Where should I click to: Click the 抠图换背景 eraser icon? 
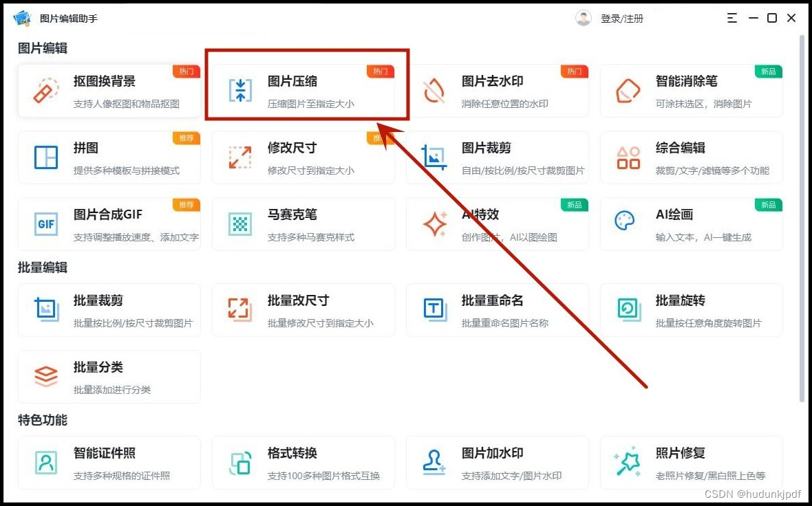click(46, 91)
